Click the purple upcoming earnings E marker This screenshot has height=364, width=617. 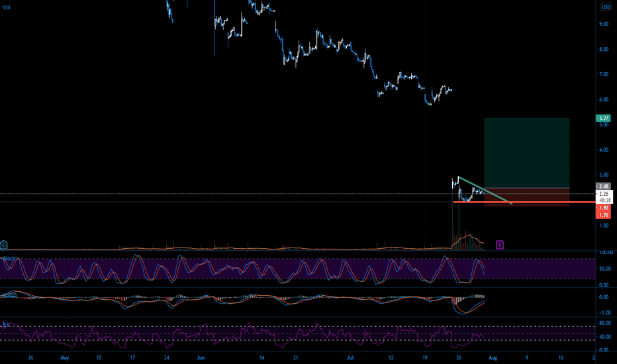(499, 245)
